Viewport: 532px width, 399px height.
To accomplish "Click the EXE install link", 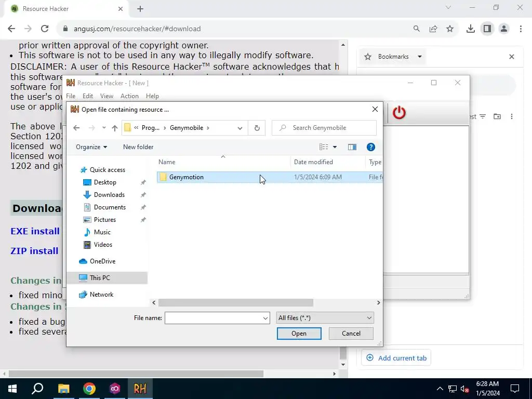I will click(x=35, y=231).
